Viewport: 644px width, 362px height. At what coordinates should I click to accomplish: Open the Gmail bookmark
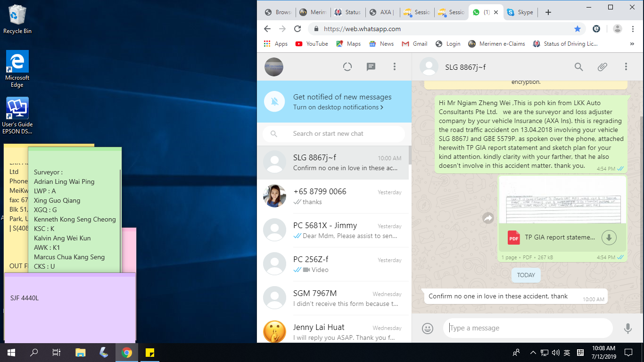point(415,44)
